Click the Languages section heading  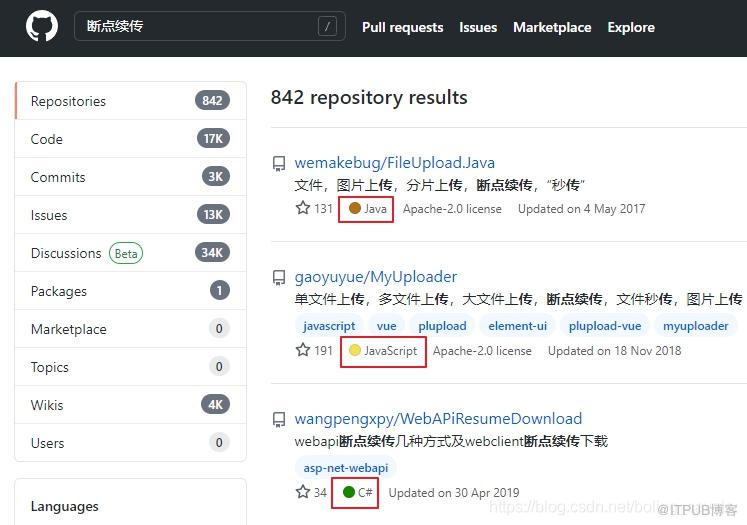click(x=64, y=506)
